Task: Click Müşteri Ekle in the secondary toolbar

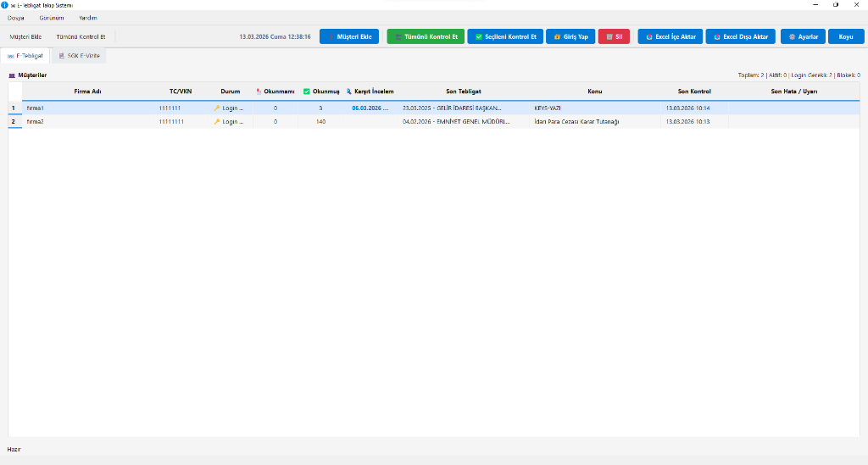Action: (x=25, y=37)
